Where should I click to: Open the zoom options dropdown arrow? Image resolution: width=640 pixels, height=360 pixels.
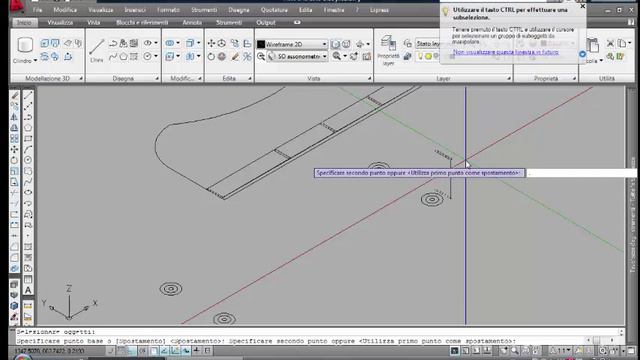coord(345,56)
